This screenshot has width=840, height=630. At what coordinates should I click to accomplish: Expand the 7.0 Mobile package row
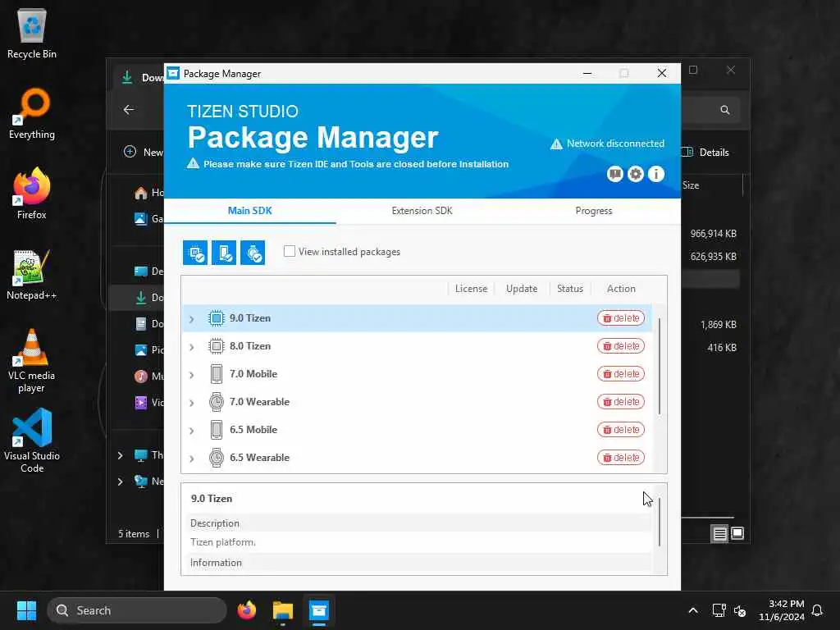(x=192, y=374)
